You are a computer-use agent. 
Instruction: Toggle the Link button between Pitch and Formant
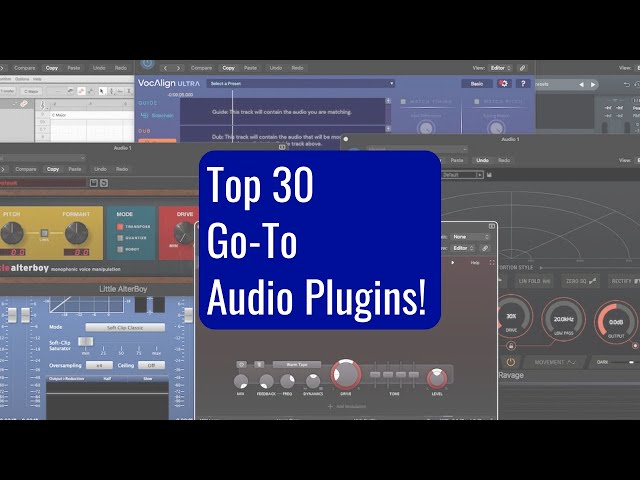pyautogui.click(x=44, y=233)
